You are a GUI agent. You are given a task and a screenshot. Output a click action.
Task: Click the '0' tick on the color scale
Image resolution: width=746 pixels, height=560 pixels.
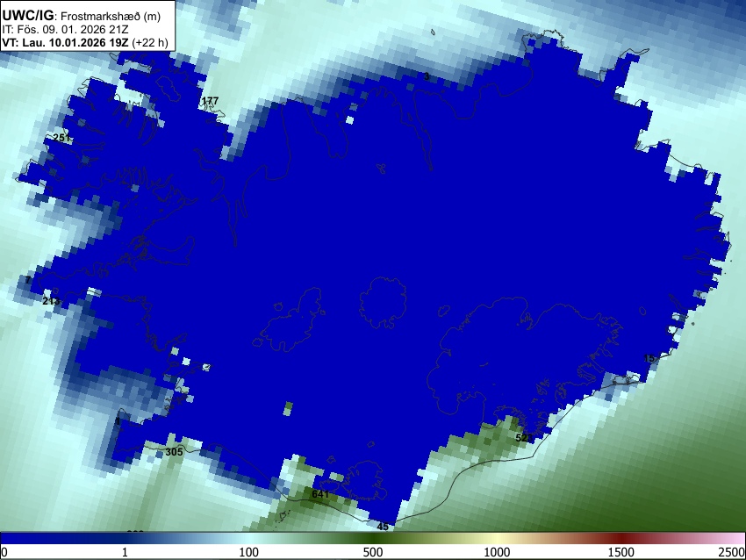[4, 552]
